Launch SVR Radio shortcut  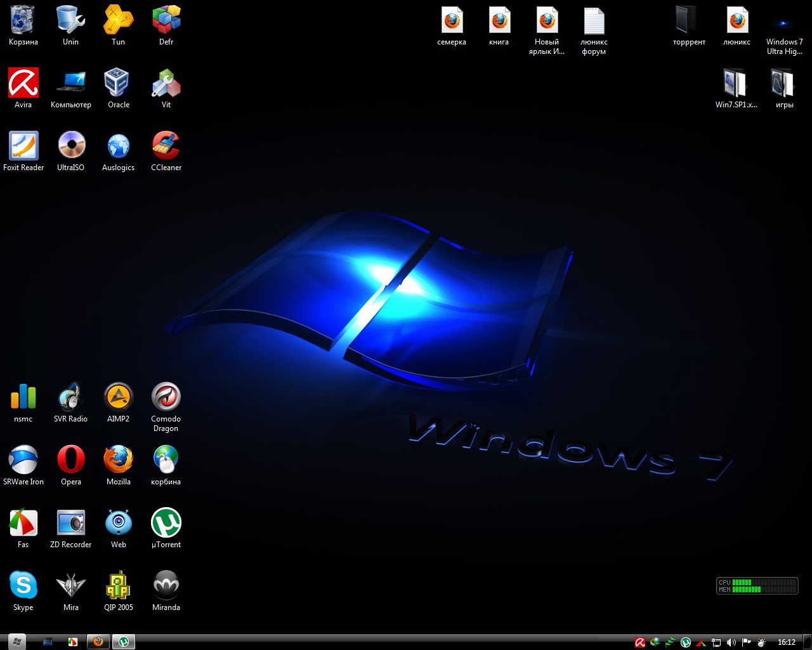pos(71,402)
